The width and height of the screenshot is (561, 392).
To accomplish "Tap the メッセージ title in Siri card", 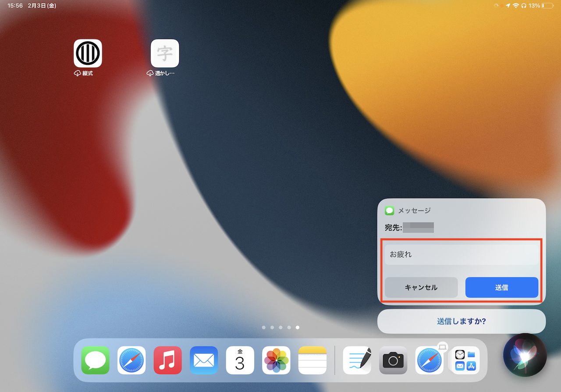I will [x=414, y=211].
